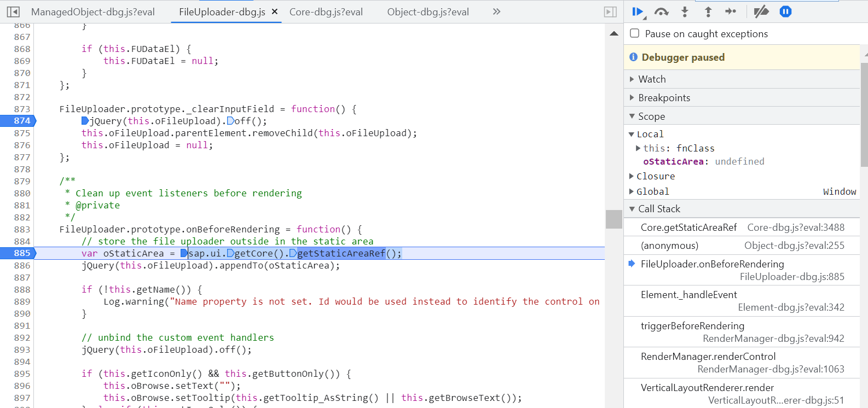Click Step over next function call
Screen dimensions: 868x408
pos(661,11)
